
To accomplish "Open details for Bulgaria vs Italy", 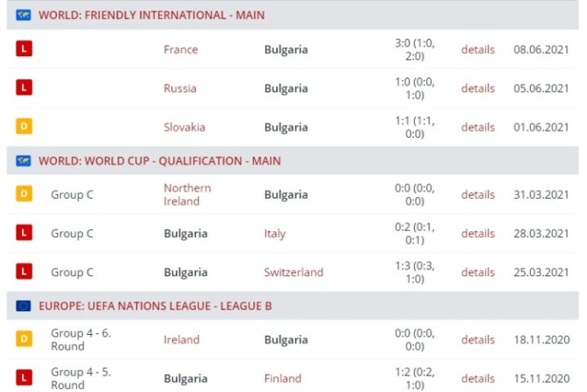I will [x=478, y=233].
